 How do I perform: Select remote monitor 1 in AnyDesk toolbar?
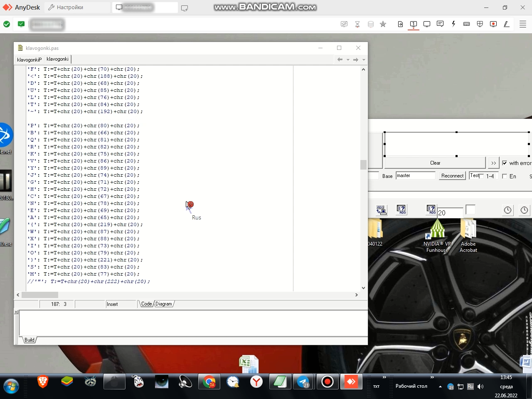click(414, 24)
